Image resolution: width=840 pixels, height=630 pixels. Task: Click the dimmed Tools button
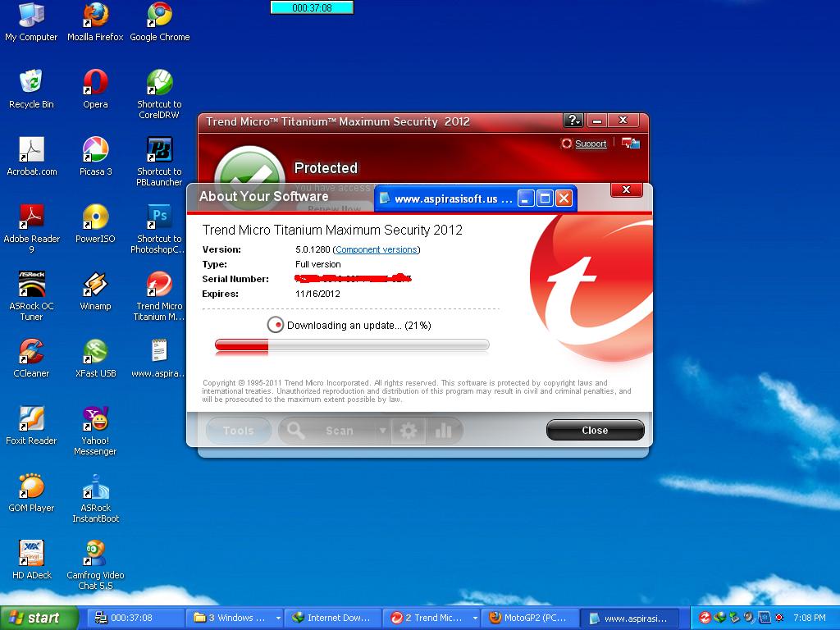click(239, 431)
